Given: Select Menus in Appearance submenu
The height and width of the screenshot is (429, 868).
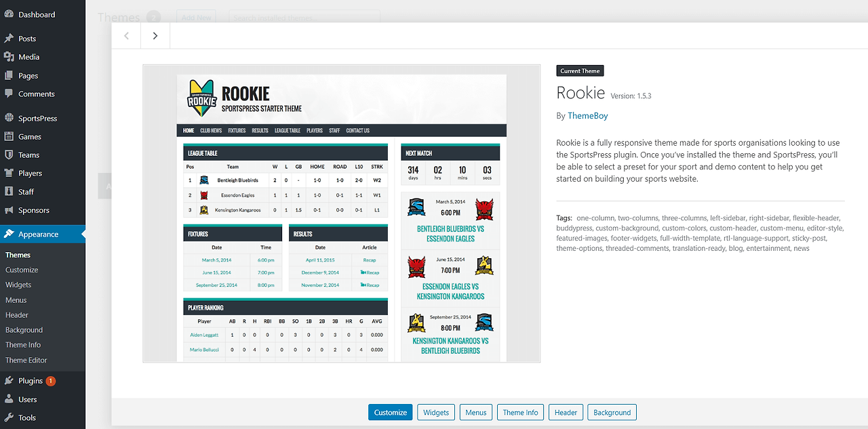Looking at the screenshot, I should 16,300.
